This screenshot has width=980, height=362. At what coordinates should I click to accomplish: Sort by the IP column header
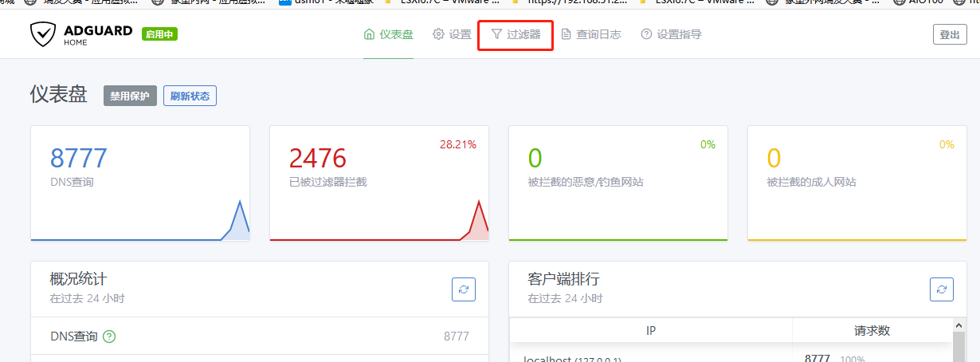point(651,330)
